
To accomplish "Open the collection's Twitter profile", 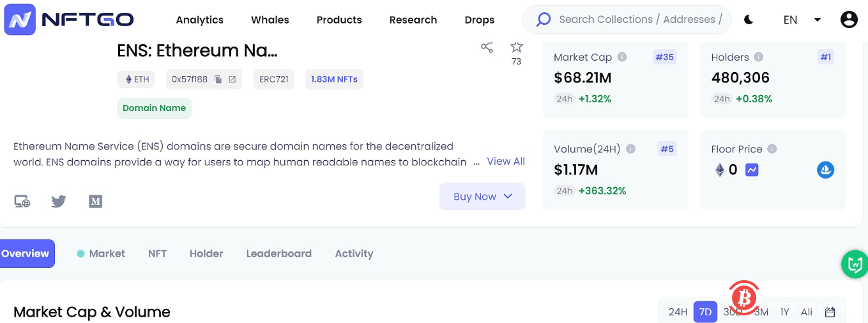I will tap(59, 202).
